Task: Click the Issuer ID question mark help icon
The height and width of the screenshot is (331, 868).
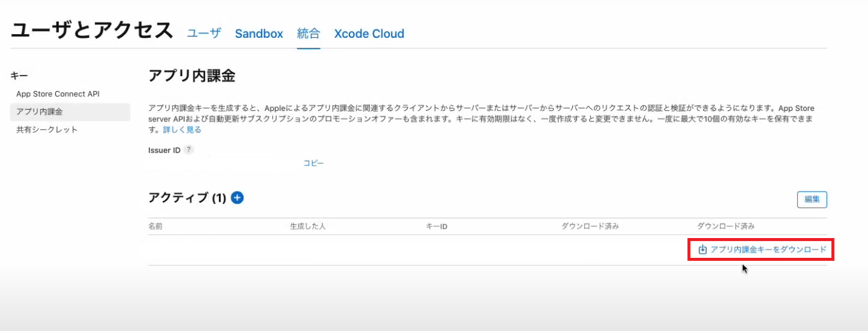Action: 188,150
